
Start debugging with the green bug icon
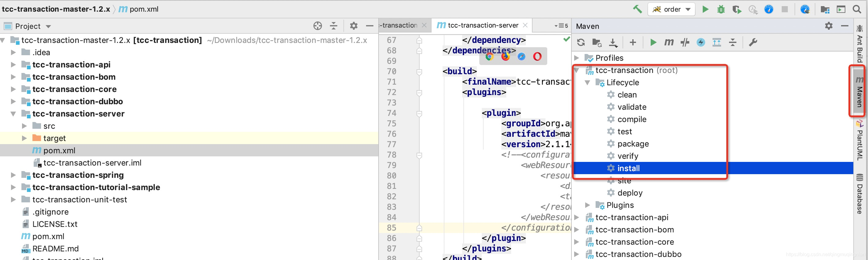click(x=721, y=9)
